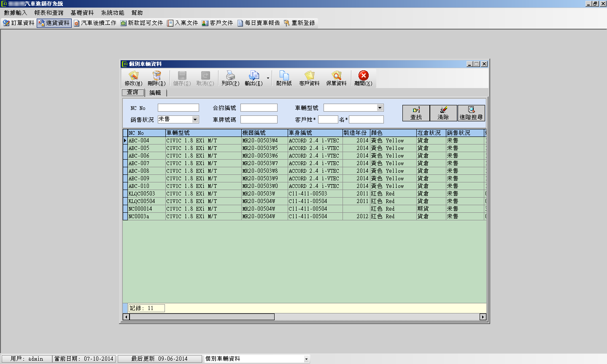Open the 報表和查詢 menu

pyautogui.click(x=49, y=13)
